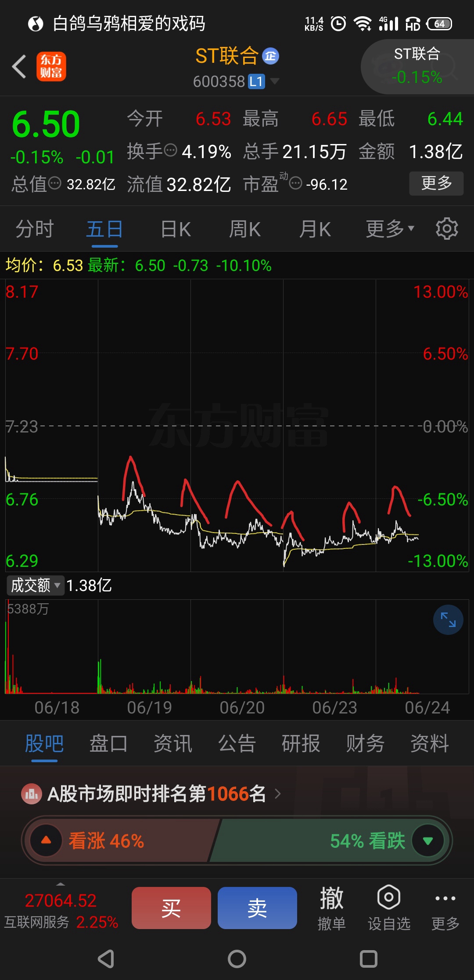Tap the 06/20 date label
This screenshot has height=980, width=474.
pyautogui.click(x=242, y=708)
